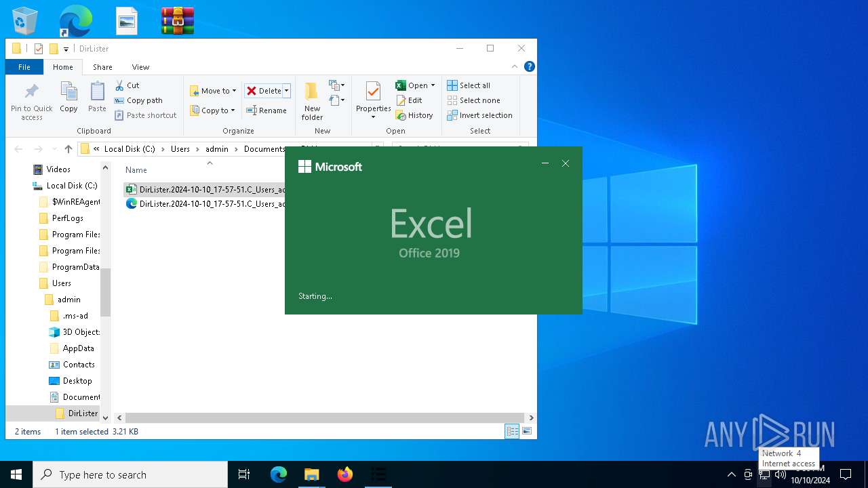This screenshot has width=868, height=488.
Task: Switch to the Share ribbon tab
Action: tap(102, 67)
